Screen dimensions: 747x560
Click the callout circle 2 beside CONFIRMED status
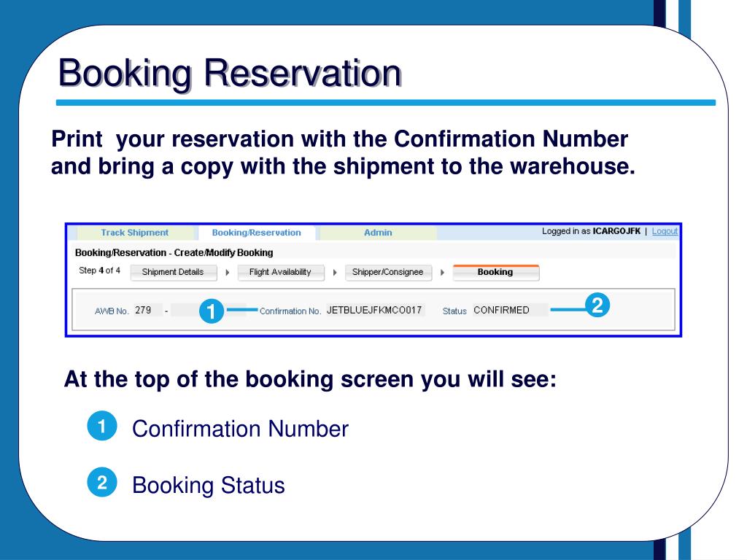point(597,306)
